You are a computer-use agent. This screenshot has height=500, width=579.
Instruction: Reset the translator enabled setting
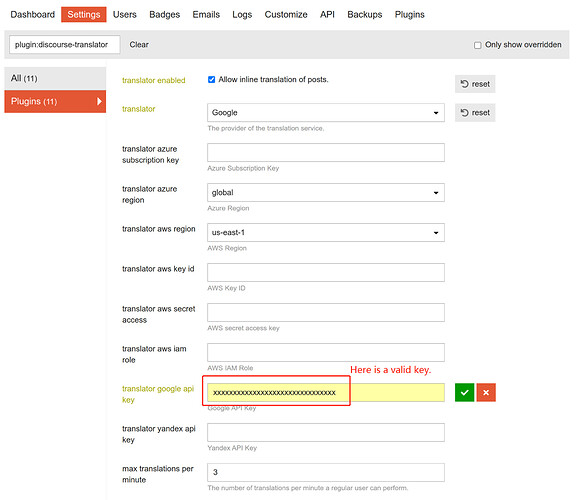click(x=475, y=84)
